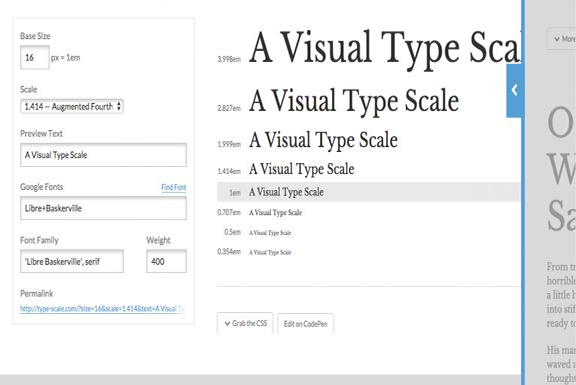
Task: Click the 1.414em preview text row
Action: pos(302,169)
